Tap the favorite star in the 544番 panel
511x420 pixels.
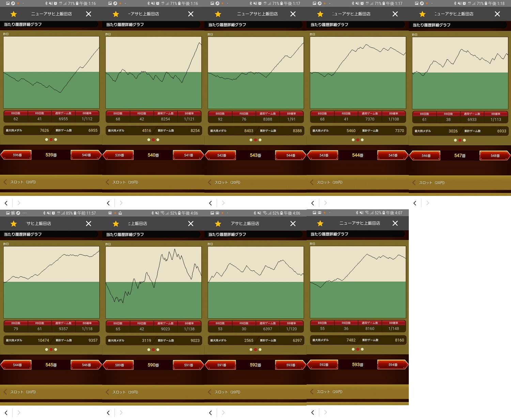(320, 14)
